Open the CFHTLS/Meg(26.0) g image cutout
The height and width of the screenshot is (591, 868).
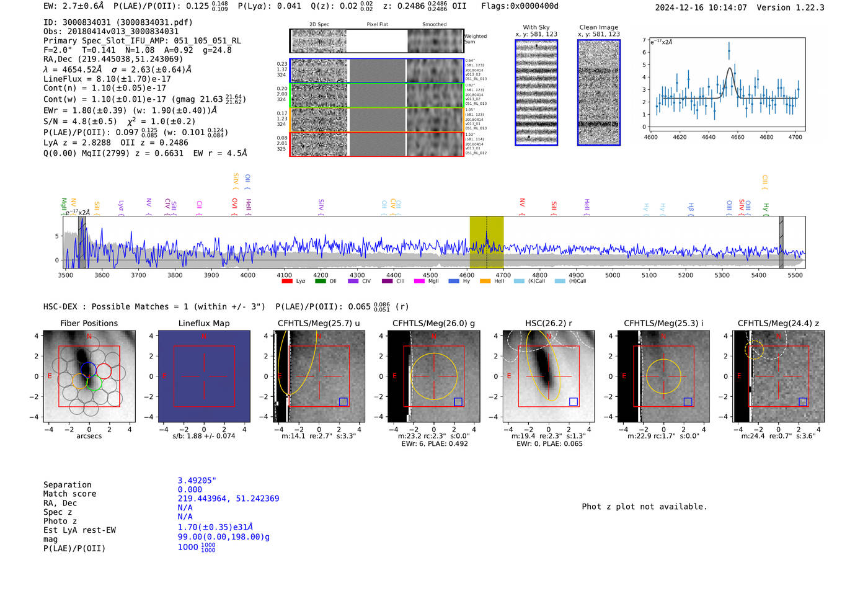tap(433, 376)
